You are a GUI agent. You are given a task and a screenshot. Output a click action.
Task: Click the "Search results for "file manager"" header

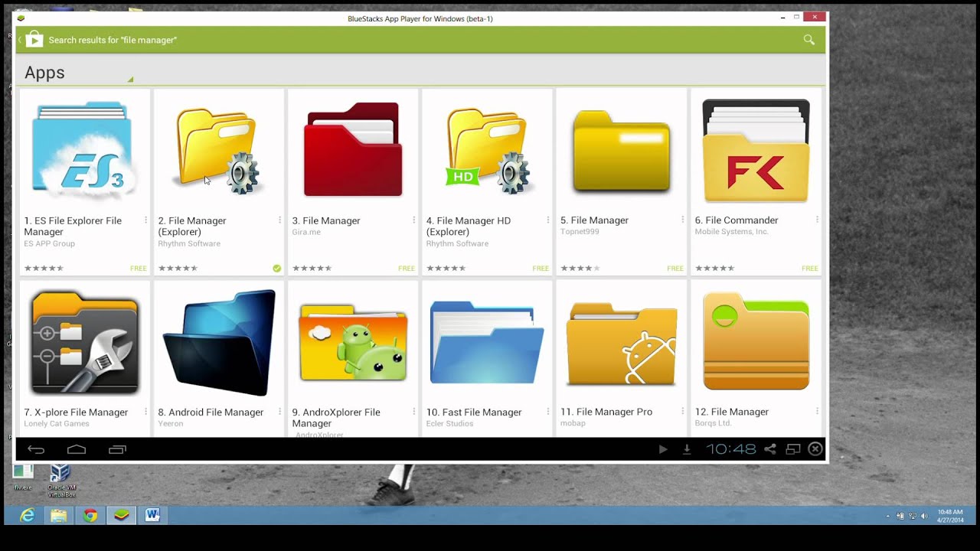coord(113,40)
